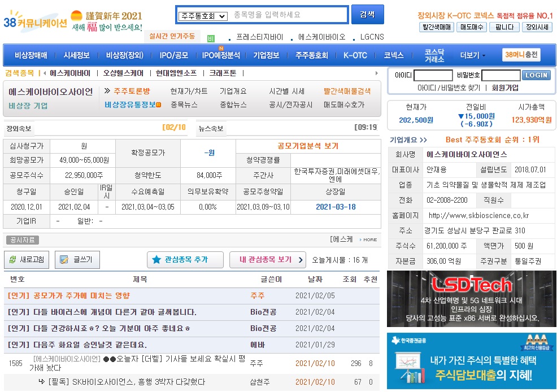Select 비상장(장외) navigation item
Viewport: 557px width, 392px height.
click(125, 55)
